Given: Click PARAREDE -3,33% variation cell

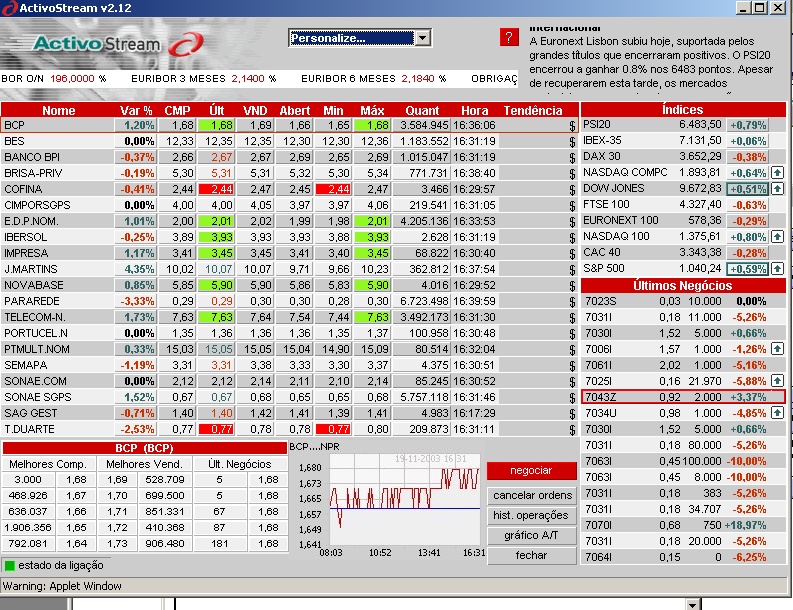Looking at the screenshot, I should (136, 301).
